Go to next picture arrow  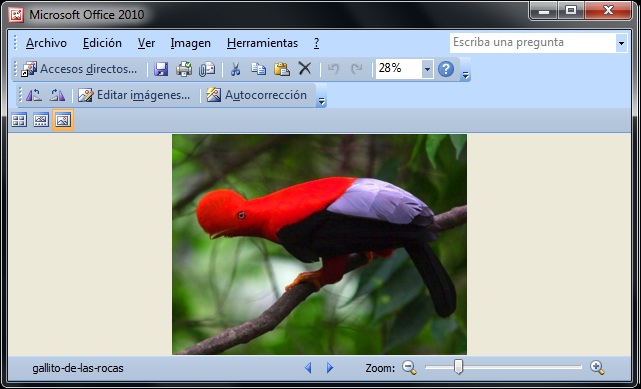tap(330, 368)
